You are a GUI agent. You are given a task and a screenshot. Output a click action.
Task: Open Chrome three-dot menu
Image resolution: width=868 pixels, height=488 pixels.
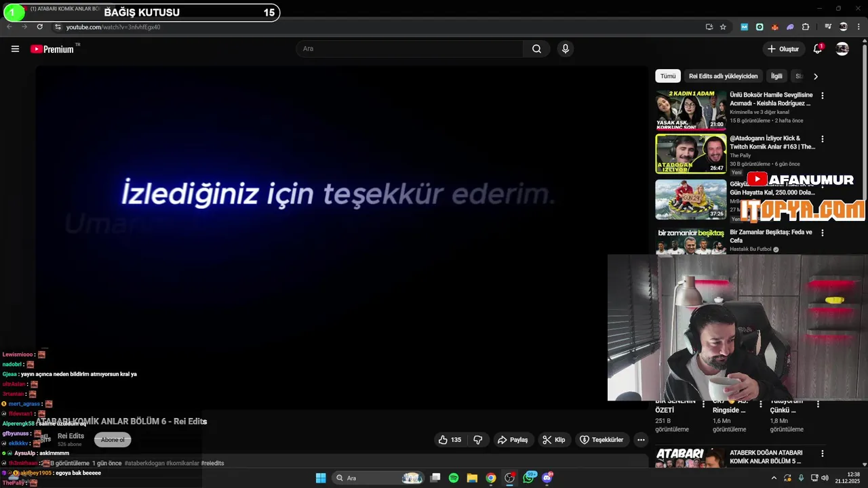coord(859,27)
